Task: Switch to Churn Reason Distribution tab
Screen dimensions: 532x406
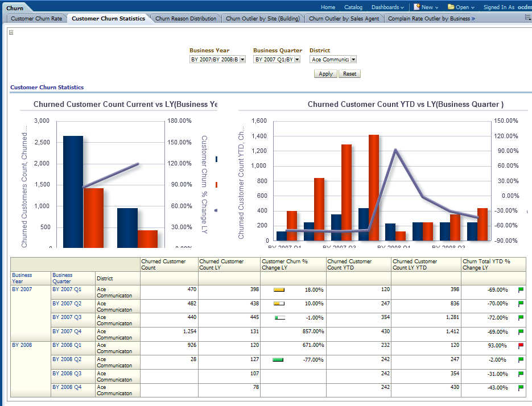Action: click(x=185, y=18)
